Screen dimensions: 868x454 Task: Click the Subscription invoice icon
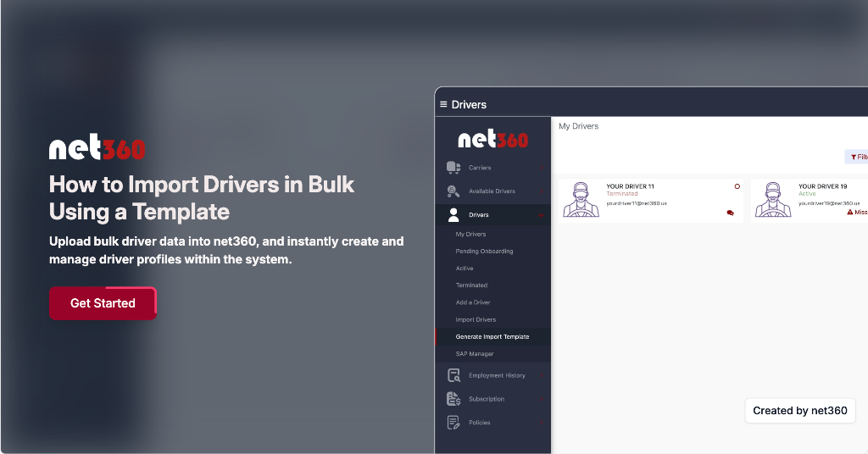454,399
